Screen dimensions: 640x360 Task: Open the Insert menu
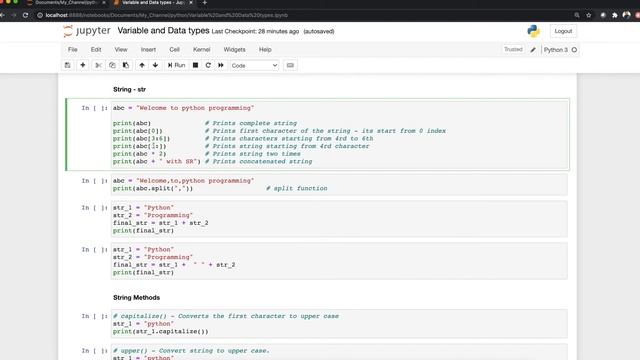148,49
